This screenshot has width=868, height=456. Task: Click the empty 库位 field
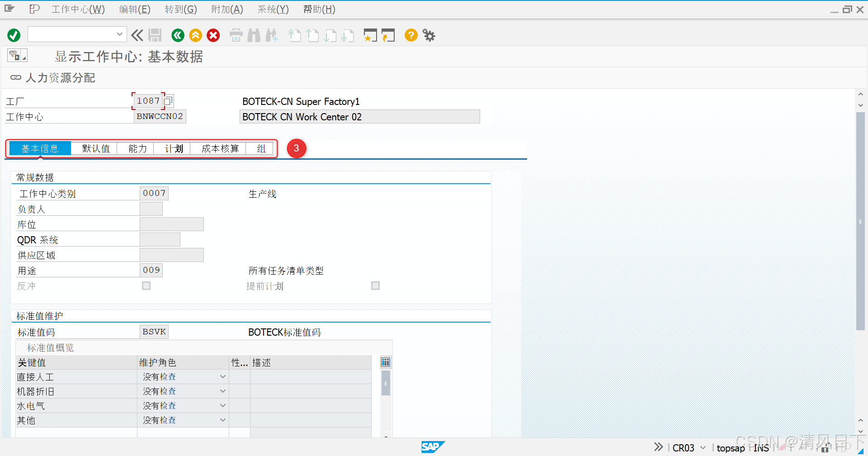[x=172, y=224]
